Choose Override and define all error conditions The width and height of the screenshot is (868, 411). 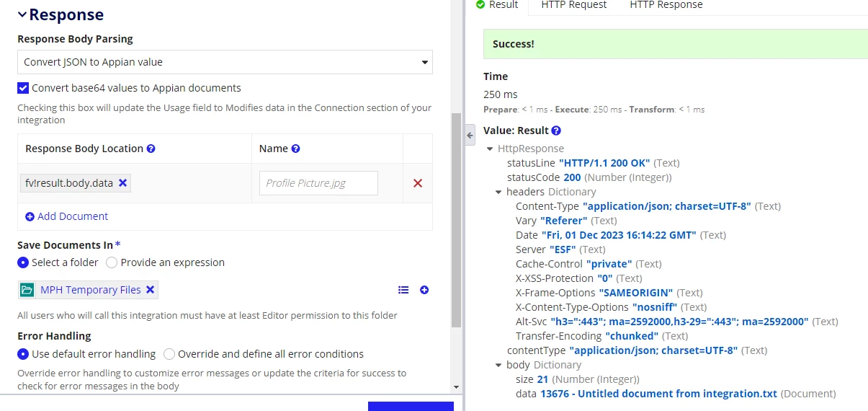(x=169, y=354)
